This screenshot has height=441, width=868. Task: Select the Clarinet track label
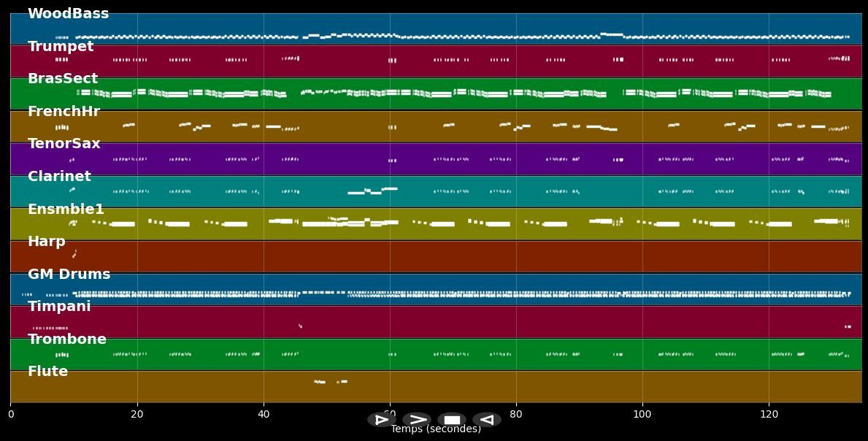point(59,177)
